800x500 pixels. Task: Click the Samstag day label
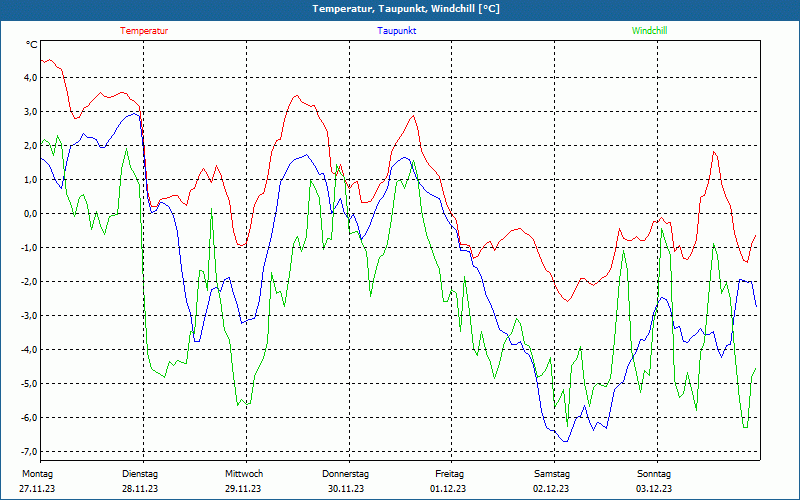(x=552, y=474)
